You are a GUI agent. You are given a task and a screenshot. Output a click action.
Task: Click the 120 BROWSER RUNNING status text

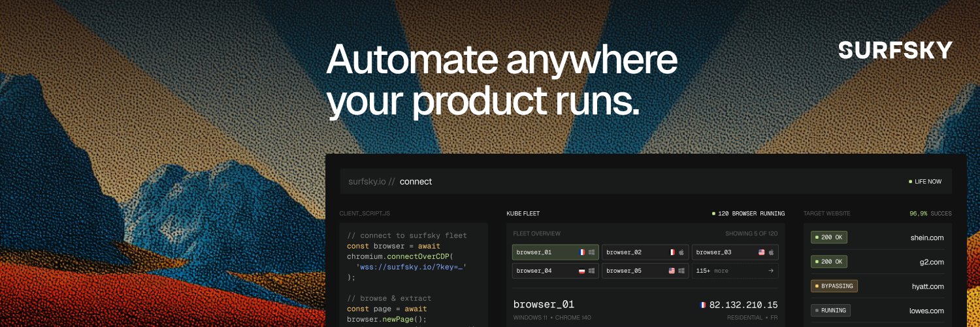pyautogui.click(x=751, y=213)
